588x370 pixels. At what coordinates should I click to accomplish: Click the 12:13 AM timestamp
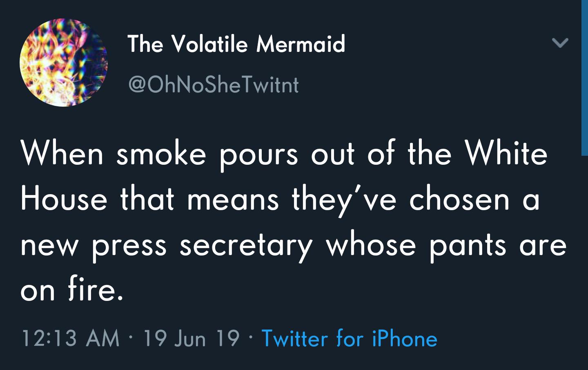click(71, 339)
